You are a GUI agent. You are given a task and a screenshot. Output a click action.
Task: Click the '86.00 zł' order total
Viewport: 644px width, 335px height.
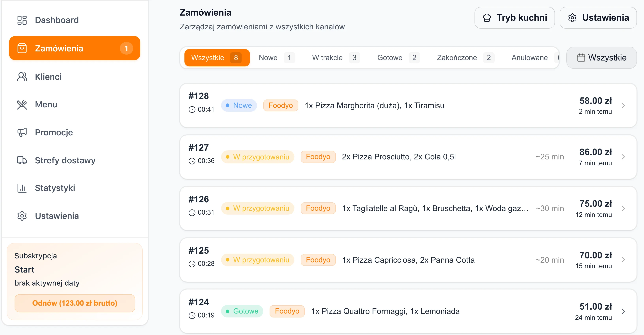pyautogui.click(x=596, y=152)
